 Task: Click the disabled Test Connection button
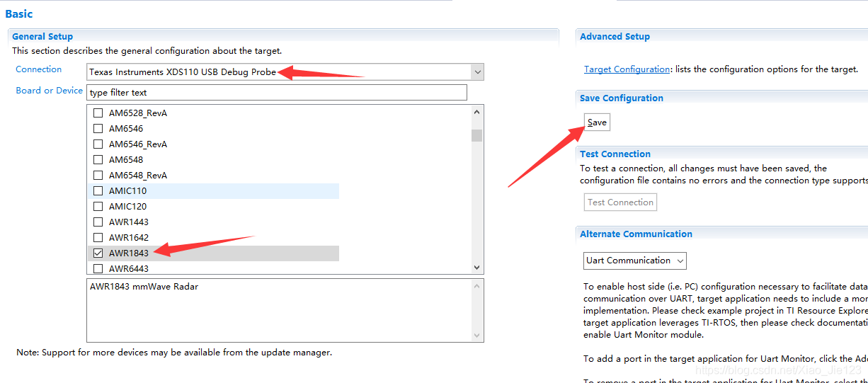620,202
